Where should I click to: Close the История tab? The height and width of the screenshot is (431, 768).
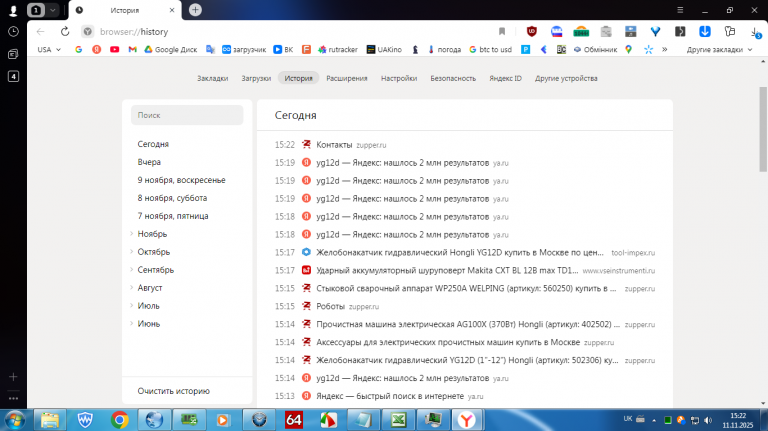coord(172,10)
